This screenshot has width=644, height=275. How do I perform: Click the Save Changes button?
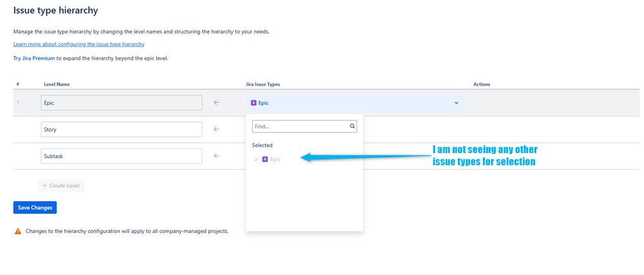pos(35,208)
